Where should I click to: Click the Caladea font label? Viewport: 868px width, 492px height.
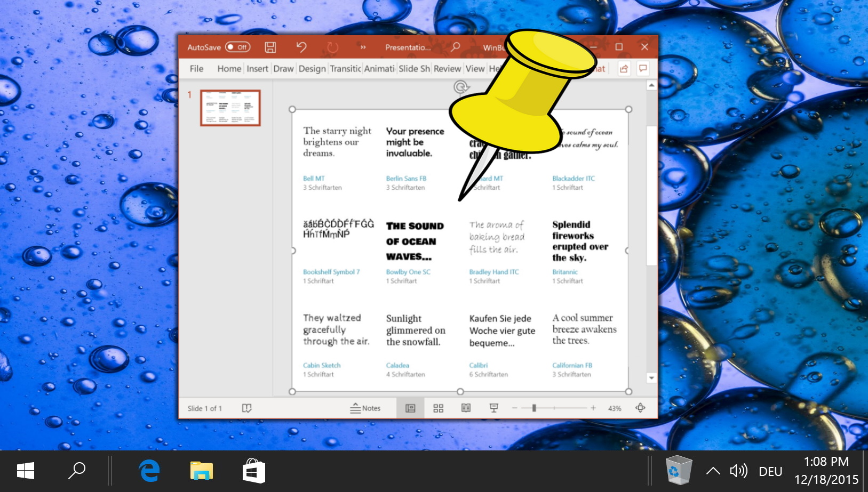click(397, 365)
